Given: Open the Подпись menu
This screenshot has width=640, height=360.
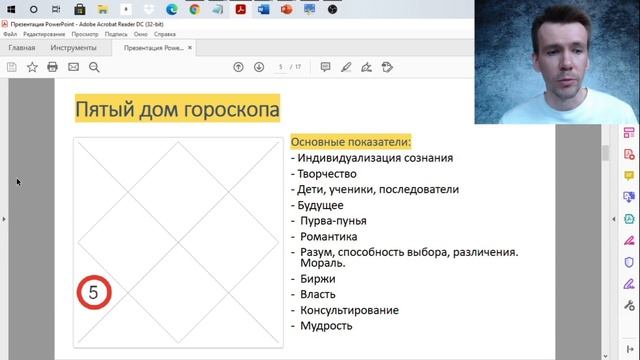Looking at the screenshot, I should click(x=116, y=34).
